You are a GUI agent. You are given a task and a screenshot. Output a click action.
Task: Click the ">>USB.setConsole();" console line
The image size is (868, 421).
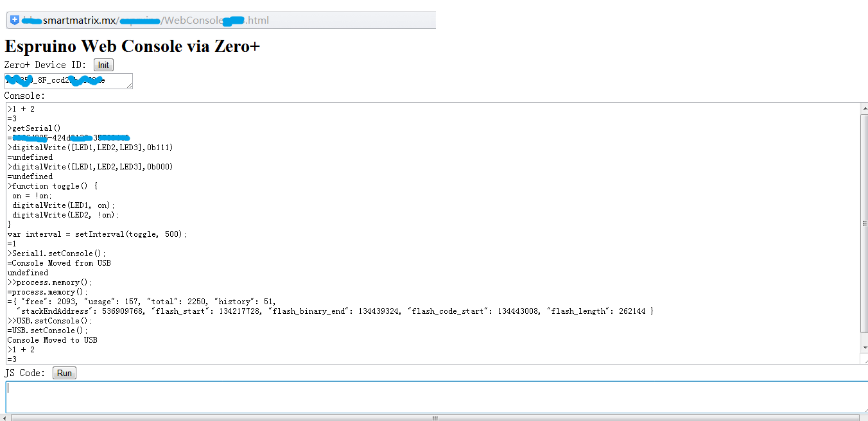(50, 321)
